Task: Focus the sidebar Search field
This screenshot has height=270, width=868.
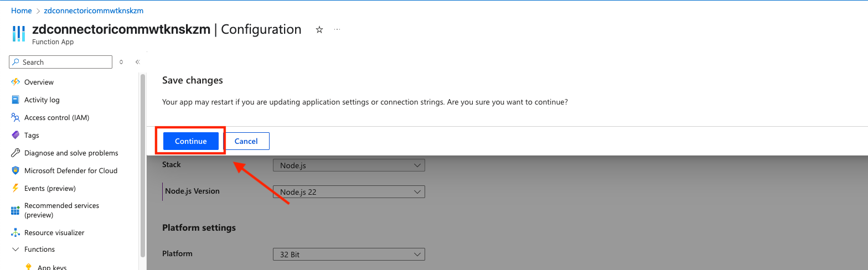Action: 61,62
